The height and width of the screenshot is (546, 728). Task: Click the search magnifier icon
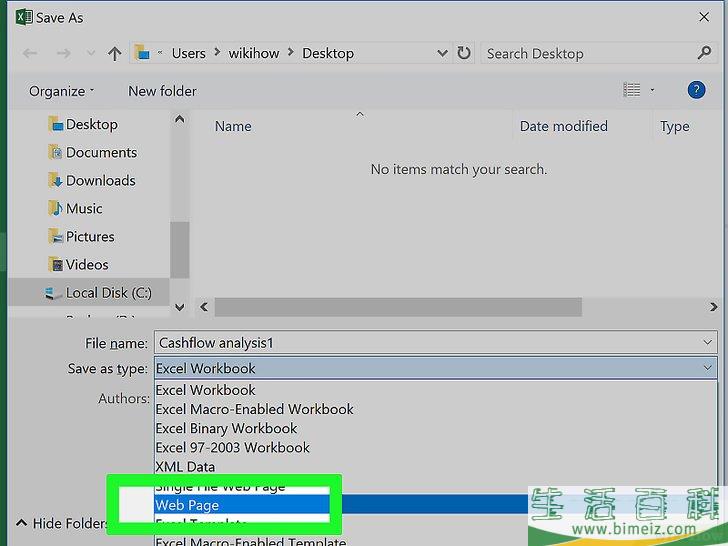point(704,53)
